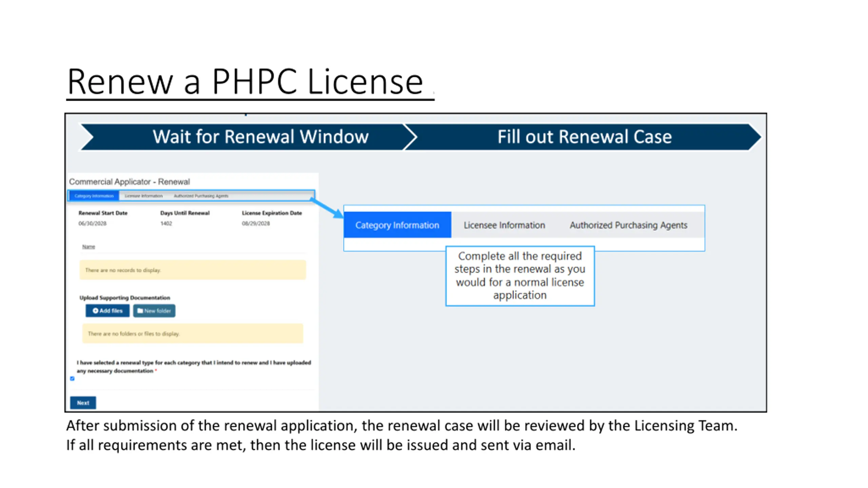Click 'There are no folders or files' message

tap(193, 333)
